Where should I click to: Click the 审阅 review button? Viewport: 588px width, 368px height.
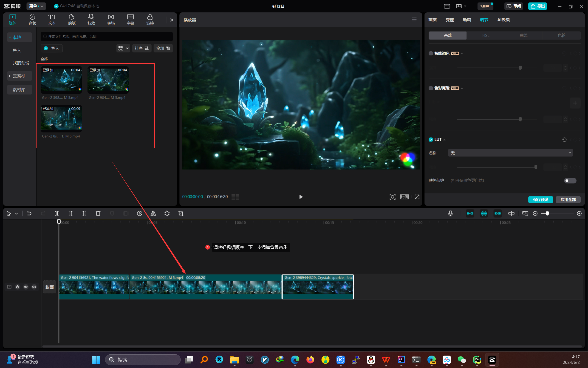(513, 6)
